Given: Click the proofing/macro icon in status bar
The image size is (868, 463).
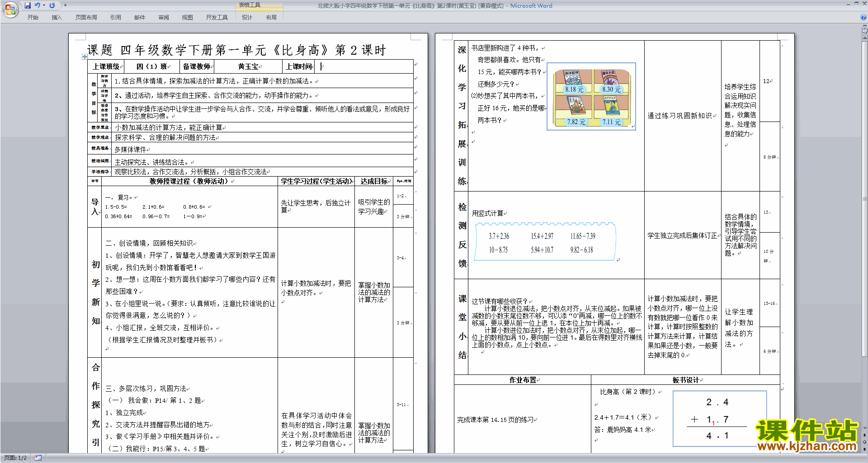Looking at the screenshot, I should (38, 458).
